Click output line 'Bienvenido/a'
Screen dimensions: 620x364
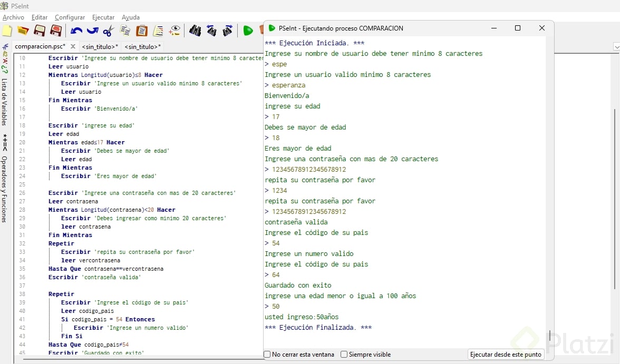[x=287, y=96]
